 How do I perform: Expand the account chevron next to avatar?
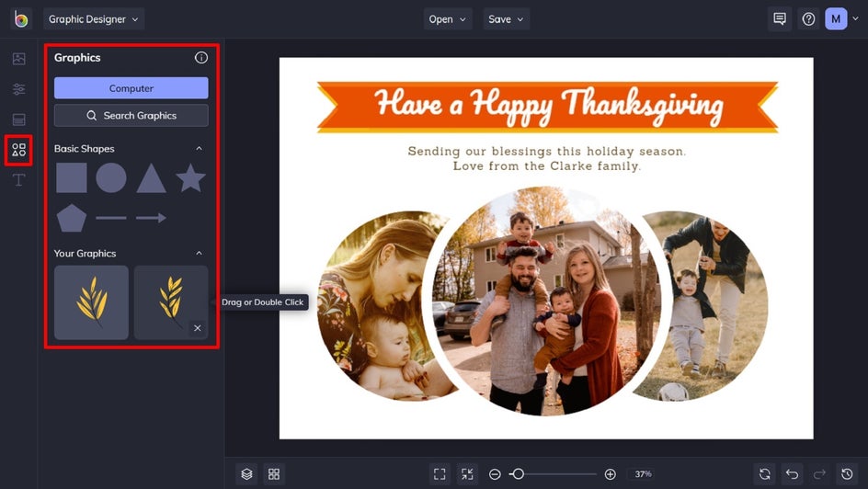click(x=855, y=18)
